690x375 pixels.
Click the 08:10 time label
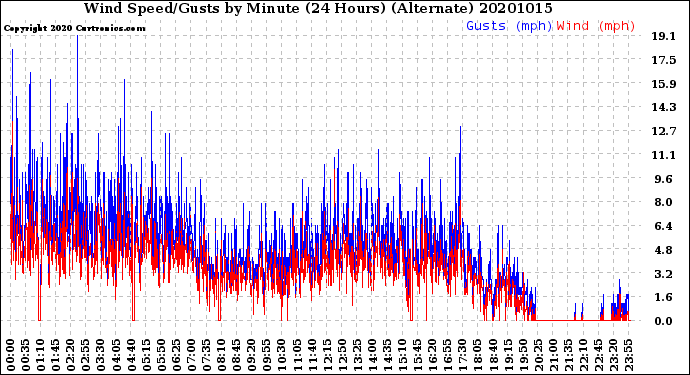coord(221,355)
